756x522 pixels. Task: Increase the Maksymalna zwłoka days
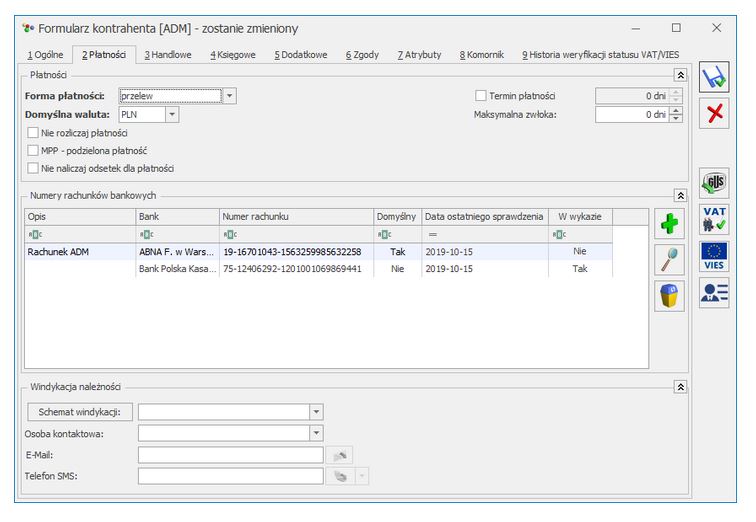point(676,111)
